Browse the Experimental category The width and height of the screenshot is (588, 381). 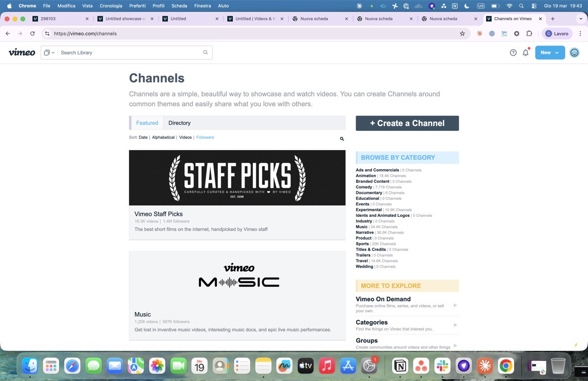click(x=369, y=210)
